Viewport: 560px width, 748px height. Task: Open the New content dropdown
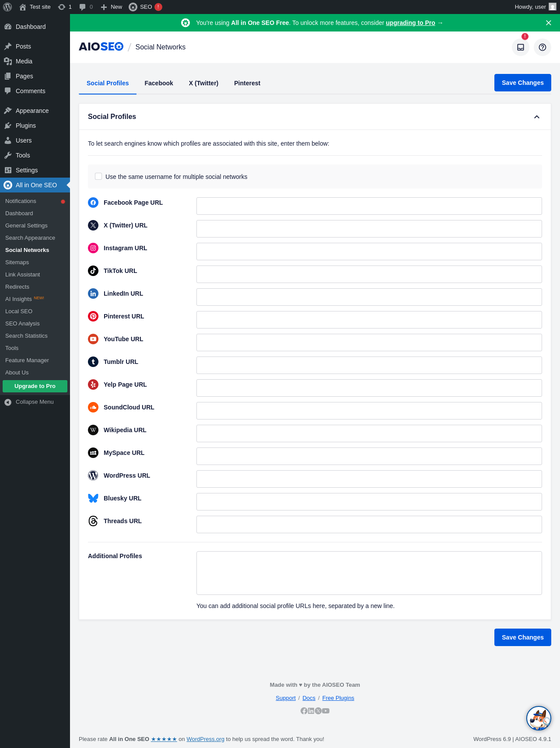tap(112, 7)
